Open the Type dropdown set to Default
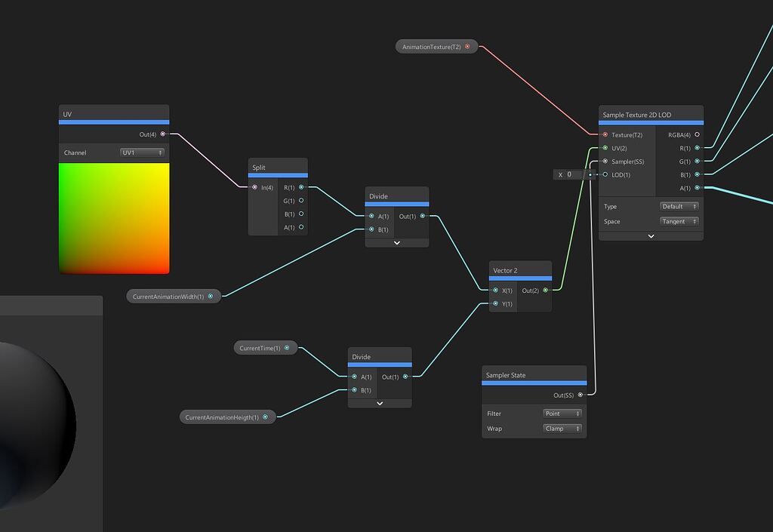The height and width of the screenshot is (532, 773). coord(678,206)
